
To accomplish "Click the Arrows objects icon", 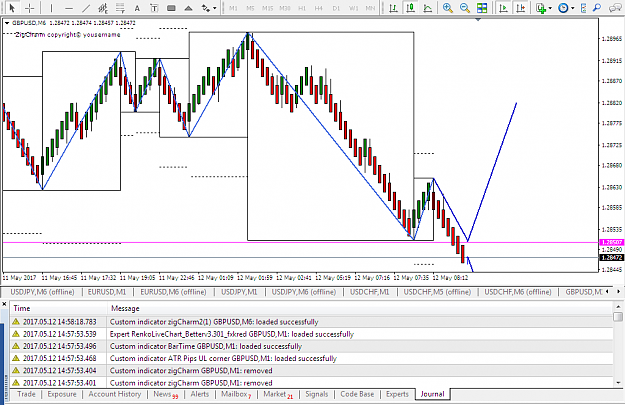I will 206,8.
